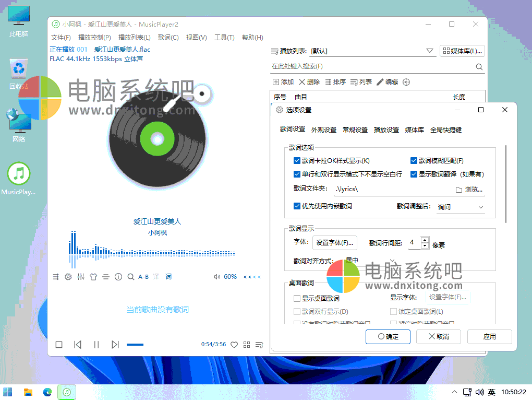
Task: Click the 媒体库(L)... button above the playlist
Action: tap(462, 51)
